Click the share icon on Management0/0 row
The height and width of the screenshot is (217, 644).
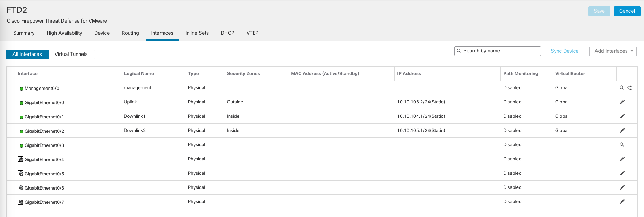click(x=629, y=88)
